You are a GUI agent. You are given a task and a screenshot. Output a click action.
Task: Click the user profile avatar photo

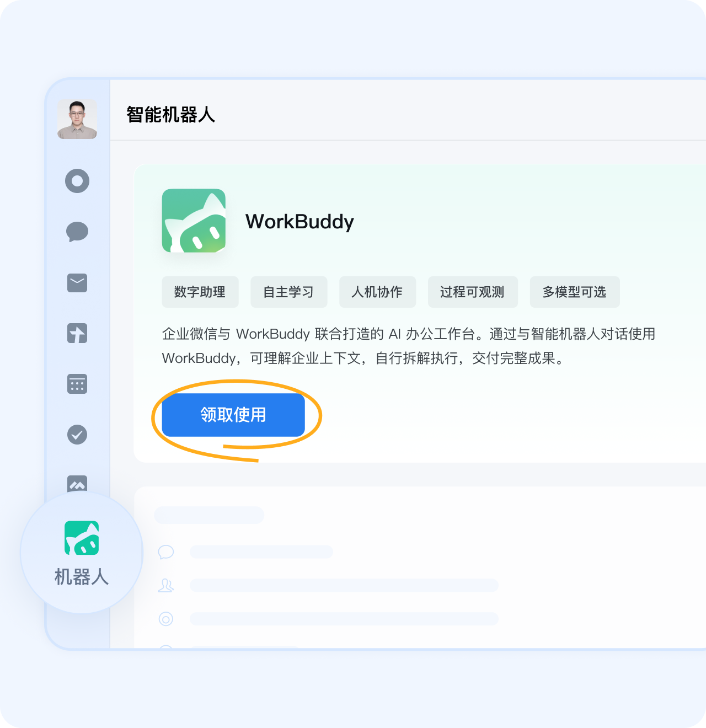point(77,119)
